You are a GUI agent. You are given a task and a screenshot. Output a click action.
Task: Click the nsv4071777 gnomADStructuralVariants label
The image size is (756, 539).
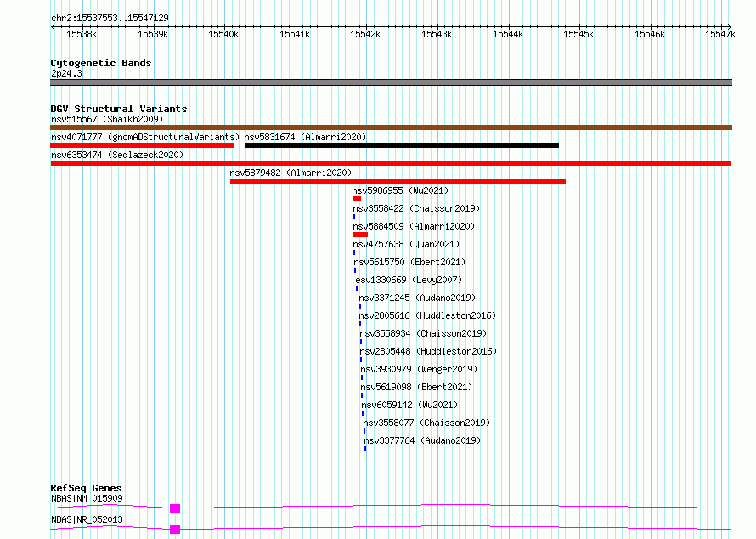(145, 137)
